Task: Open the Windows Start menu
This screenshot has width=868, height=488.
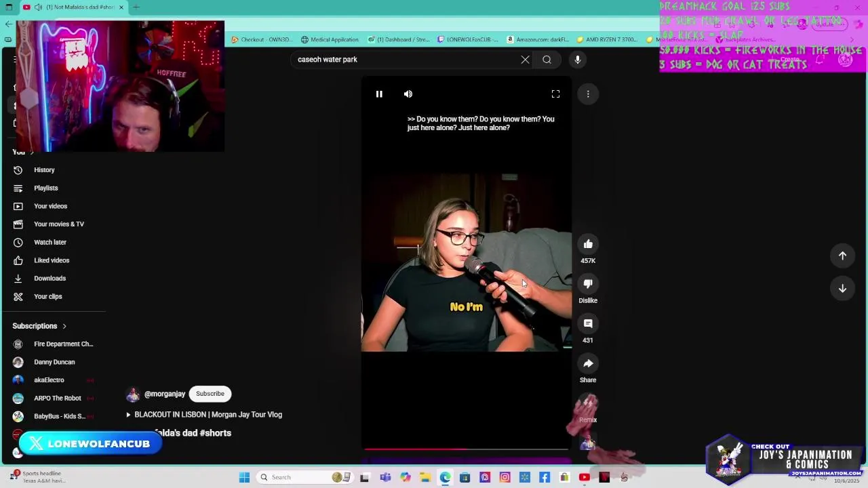Action: click(244, 477)
